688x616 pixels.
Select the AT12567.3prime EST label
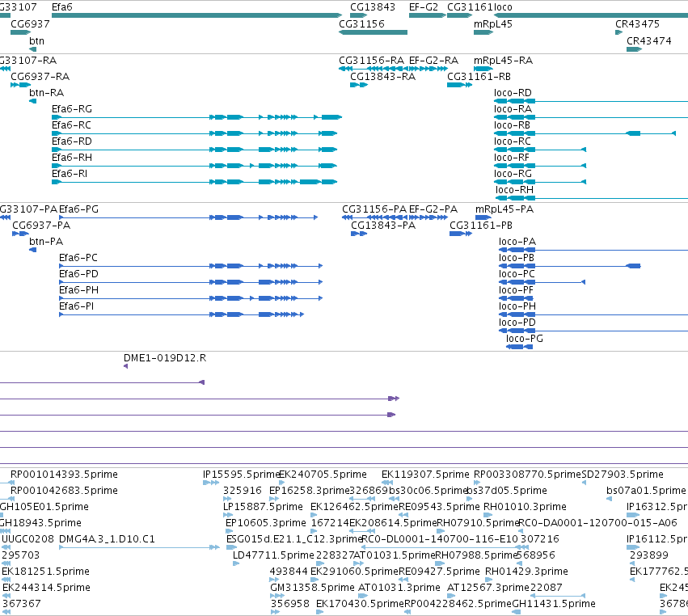(x=488, y=588)
